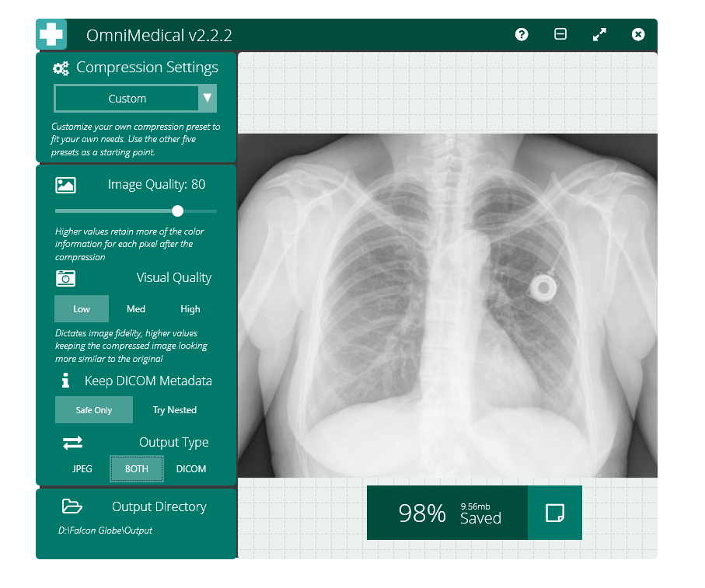This screenshot has width=705, height=588.
Task: Click the Keep DICOM Metadata info icon
Action: click(65, 380)
